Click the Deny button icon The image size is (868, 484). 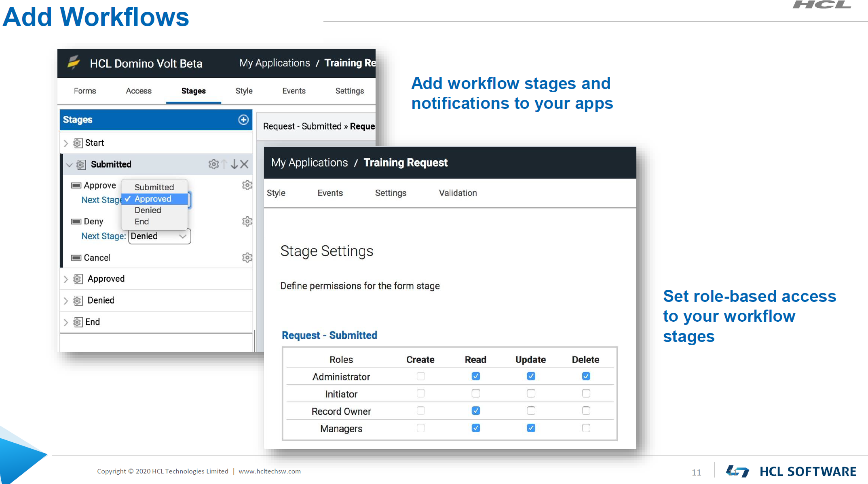click(x=76, y=221)
